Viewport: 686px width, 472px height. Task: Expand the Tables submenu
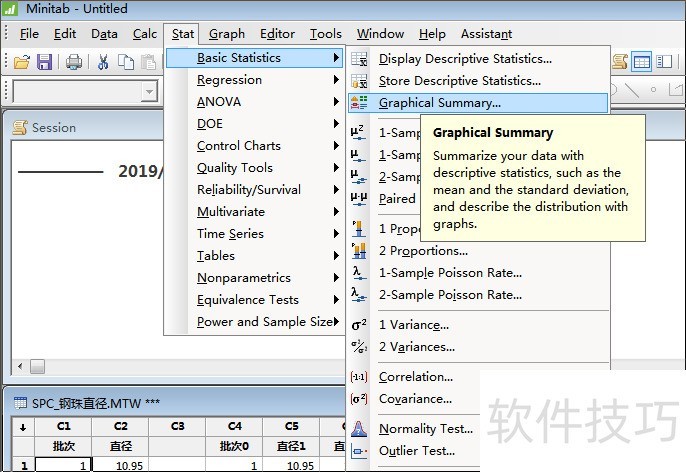[253, 255]
